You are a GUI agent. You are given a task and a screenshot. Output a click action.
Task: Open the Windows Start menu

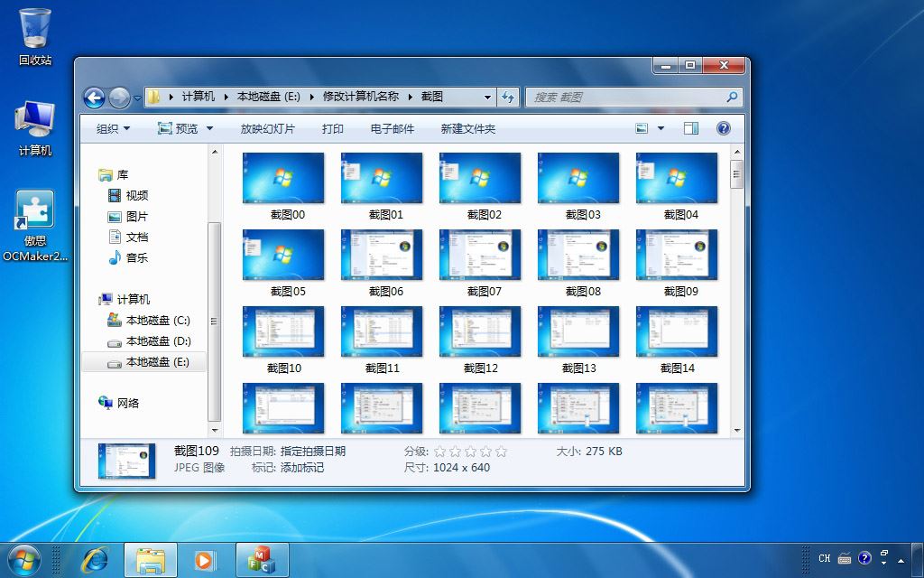pyautogui.click(x=24, y=560)
